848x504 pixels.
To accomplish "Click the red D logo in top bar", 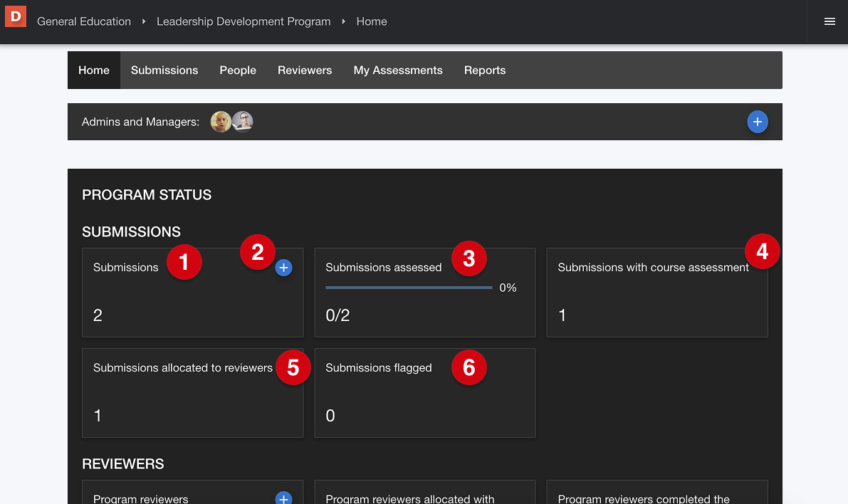I will pos(15,16).
